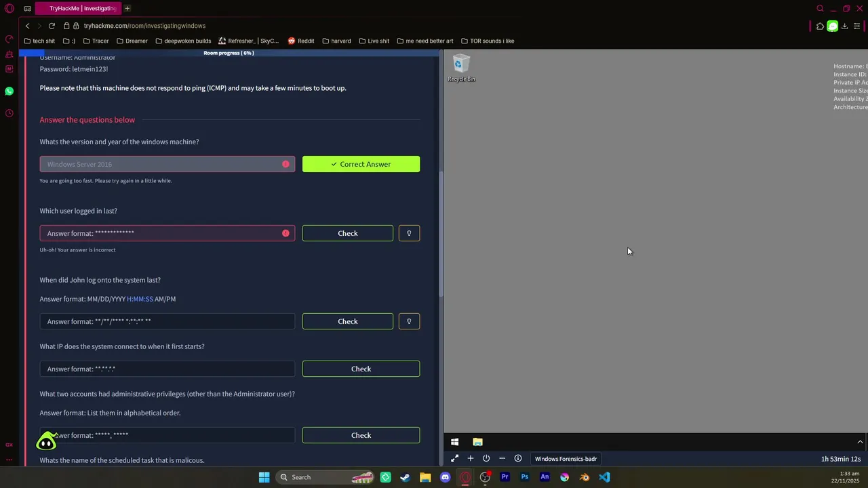Open WhatsApp in the Opera sidebar
The image size is (868, 488).
coord(9,91)
